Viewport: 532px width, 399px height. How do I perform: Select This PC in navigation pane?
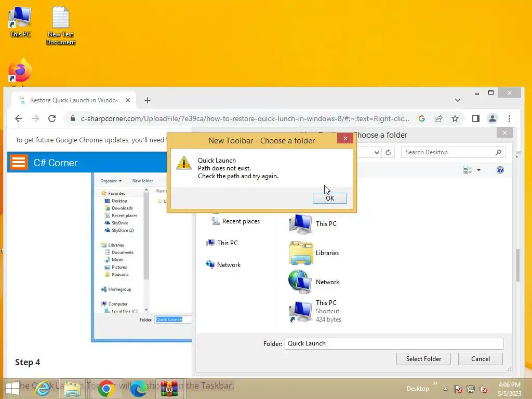(x=222, y=243)
